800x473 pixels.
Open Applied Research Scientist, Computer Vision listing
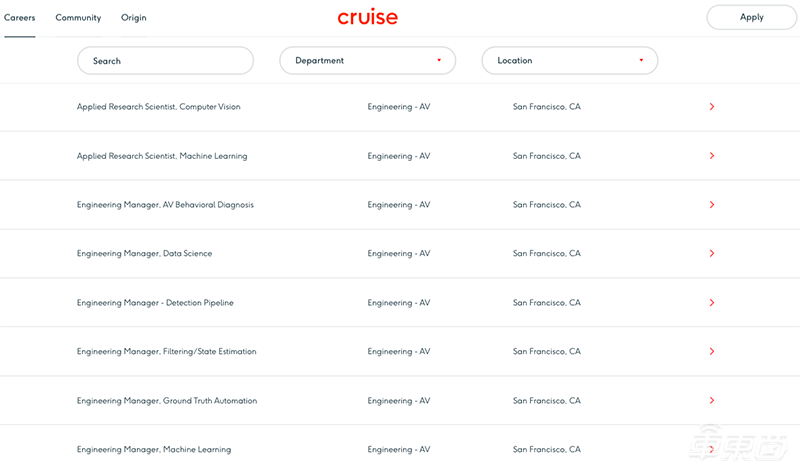point(158,107)
